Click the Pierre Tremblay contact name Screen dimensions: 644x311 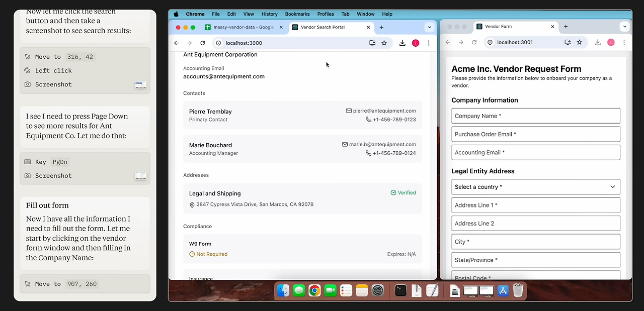point(210,112)
